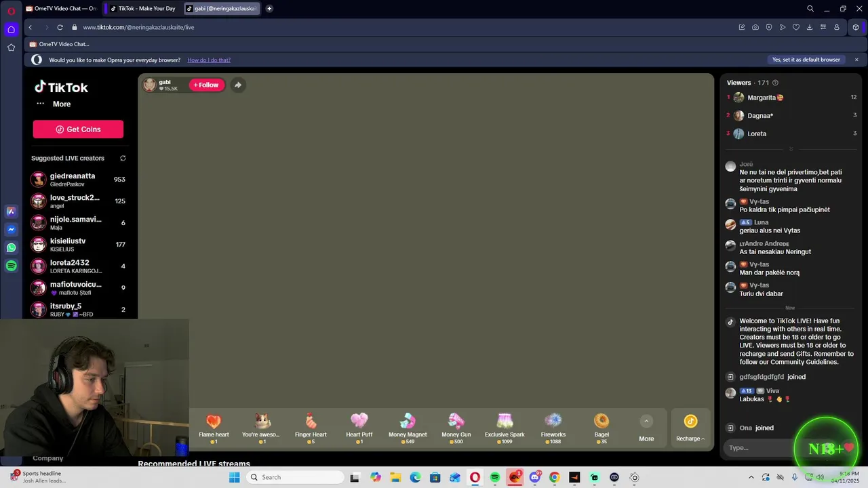Open Messenger in Opera sidebar
The image size is (868, 488).
click(11, 230)
